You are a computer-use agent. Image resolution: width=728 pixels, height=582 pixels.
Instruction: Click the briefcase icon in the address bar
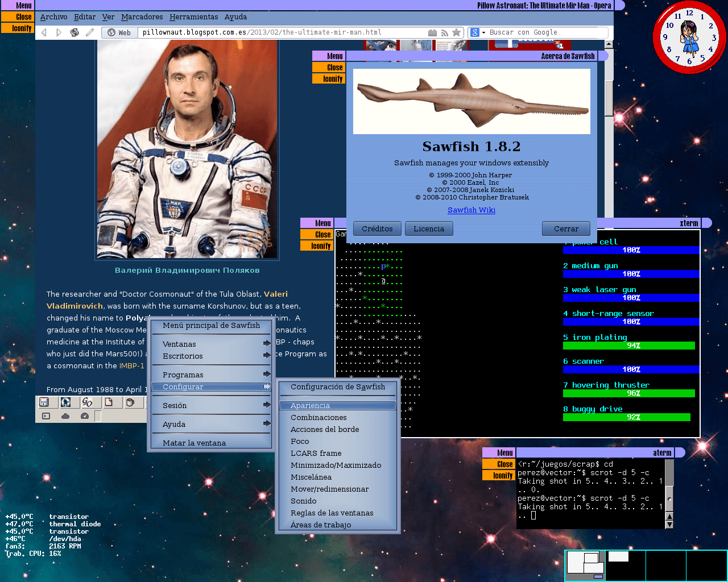[x=432, y=33]
